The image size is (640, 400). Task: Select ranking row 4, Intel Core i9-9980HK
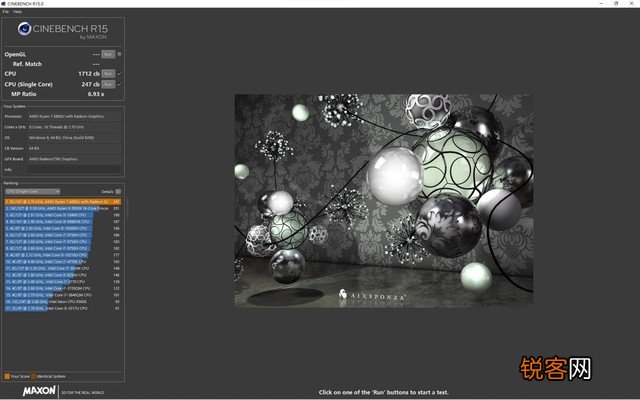point(63,222)
